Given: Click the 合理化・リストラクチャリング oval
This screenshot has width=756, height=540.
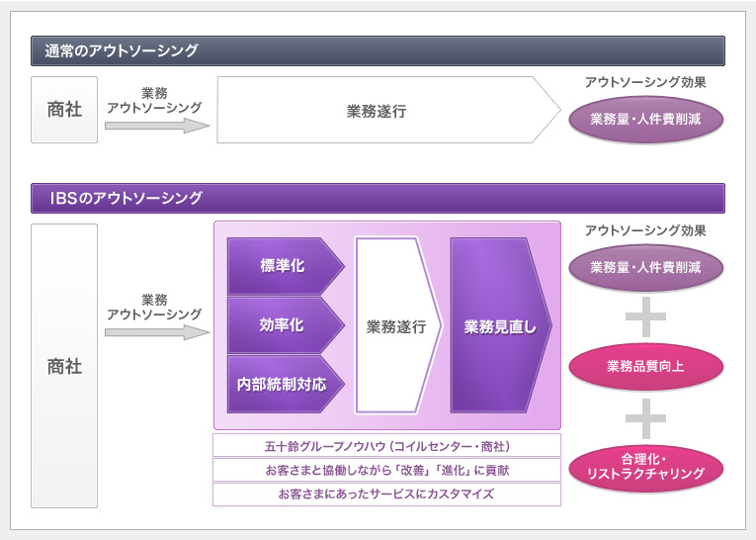Looking at the screenshot, I should click(x=646, y=466).
